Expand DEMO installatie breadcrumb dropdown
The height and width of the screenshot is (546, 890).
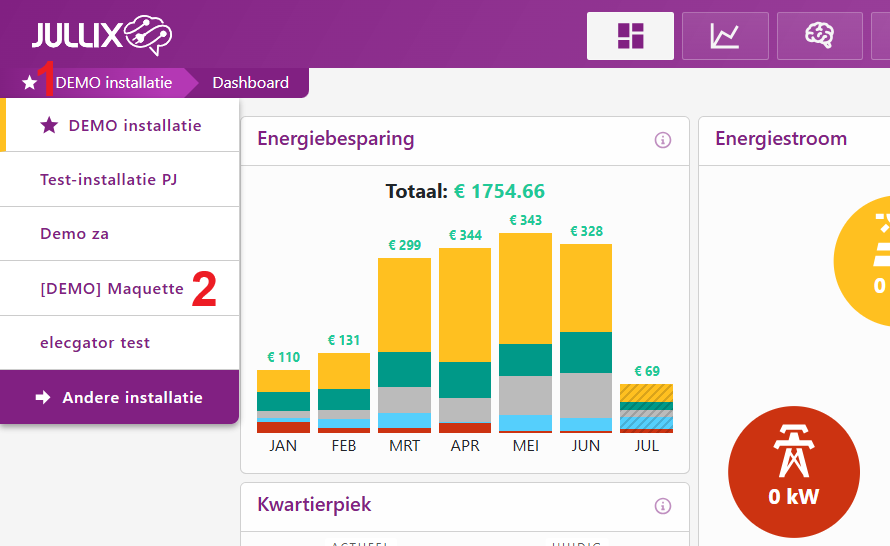(113, 83)
